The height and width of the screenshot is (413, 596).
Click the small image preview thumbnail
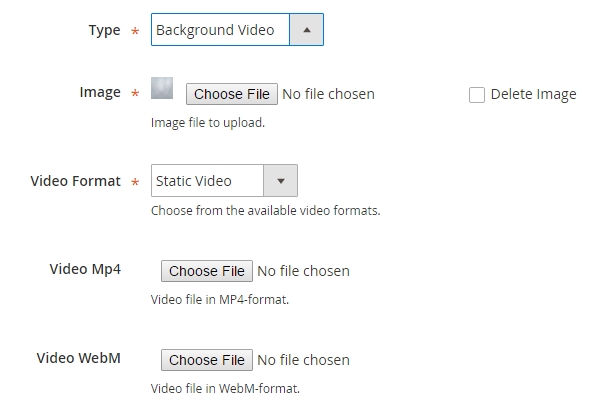click(162, 88)
